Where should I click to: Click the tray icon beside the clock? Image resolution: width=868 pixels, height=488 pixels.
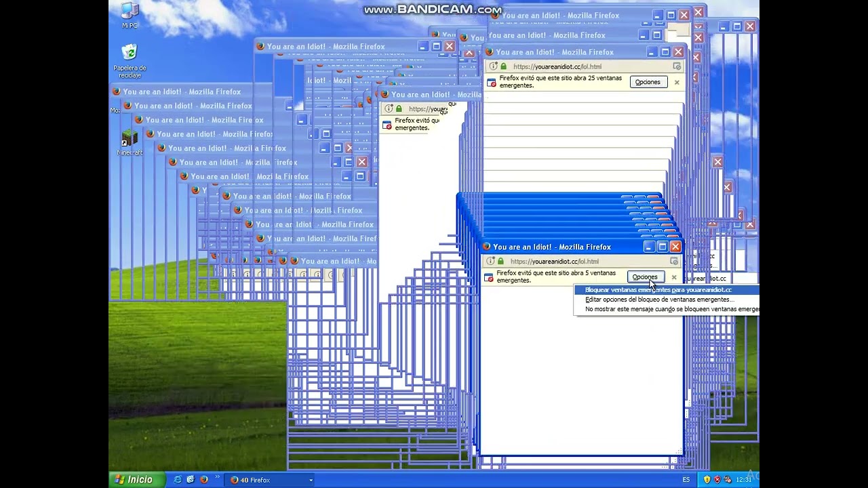[x=728, y=480]
